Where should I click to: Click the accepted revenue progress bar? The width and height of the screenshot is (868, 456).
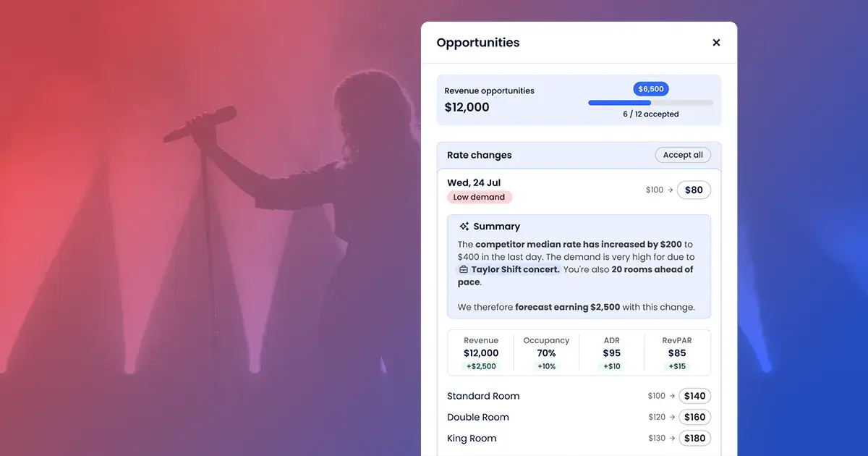tap(650, 103)
